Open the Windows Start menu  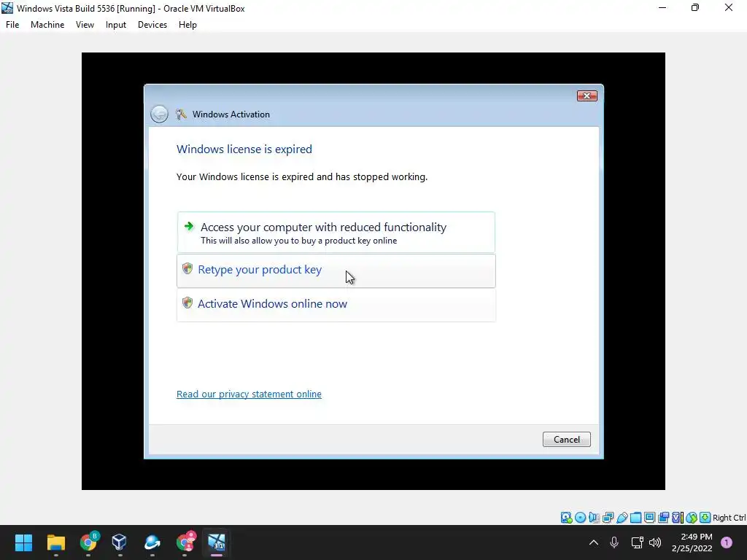click(x=23, y=542)
